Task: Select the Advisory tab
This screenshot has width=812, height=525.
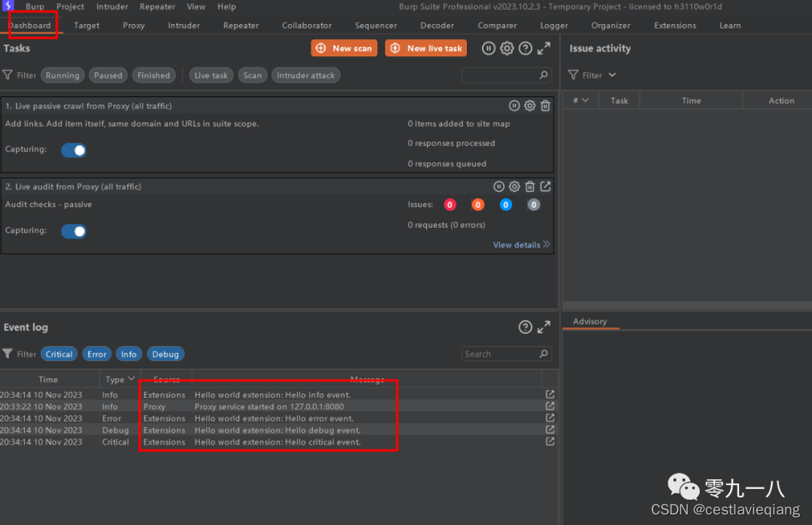Action: coord(590,321)
